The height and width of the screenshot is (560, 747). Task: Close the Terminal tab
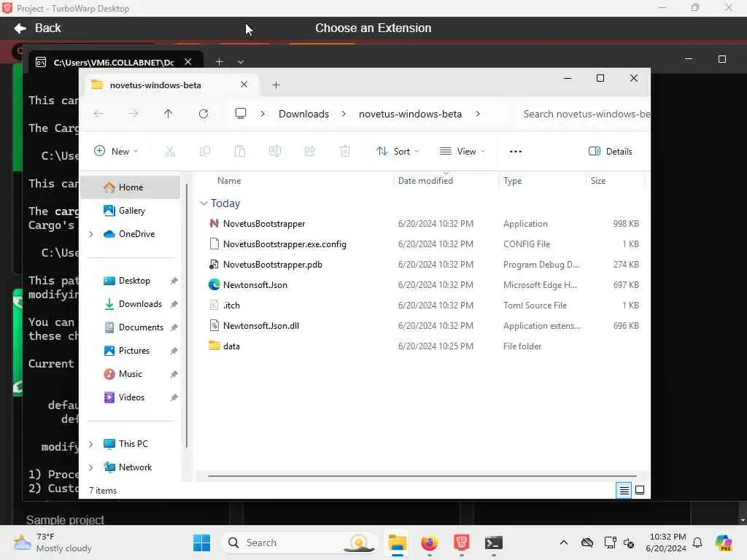(188, 62)
